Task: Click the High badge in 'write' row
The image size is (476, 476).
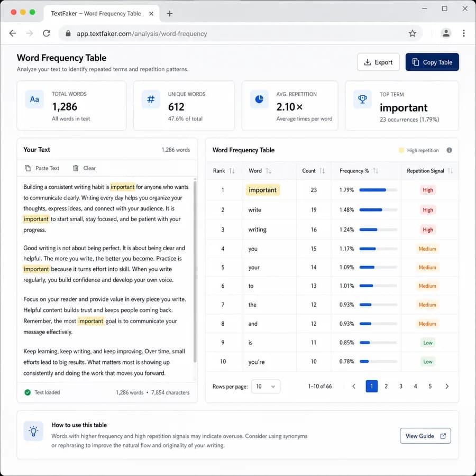Action: point(428,210)
